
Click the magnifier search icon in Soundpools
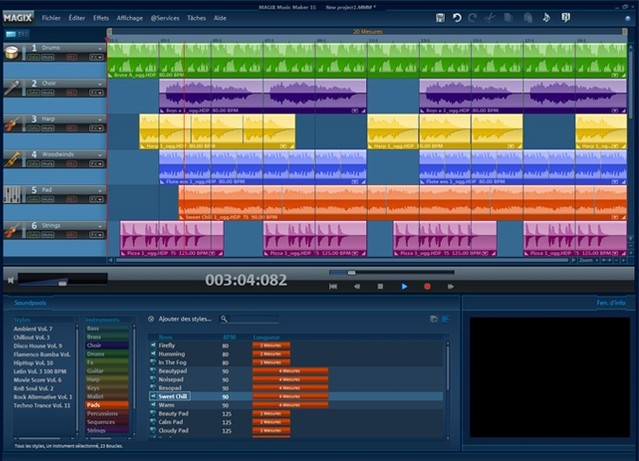(224, 319)
